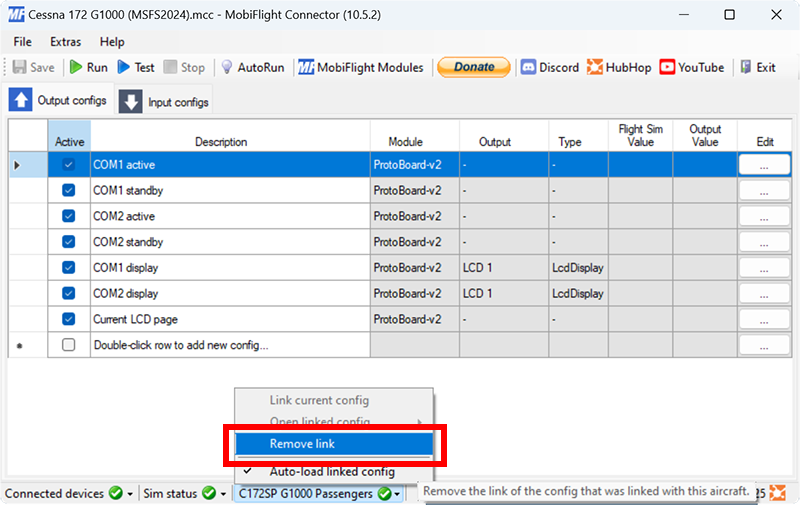Click the Exit toolbar button
800x505 pixels.
point(758,67)
